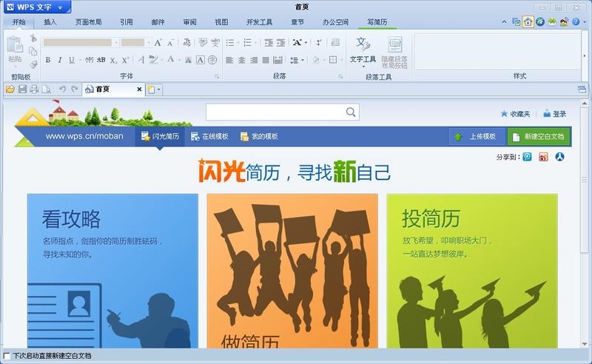The height and width of the screenshot is (364, 592).
Task: Click the character shading icon
Action: 188,60
